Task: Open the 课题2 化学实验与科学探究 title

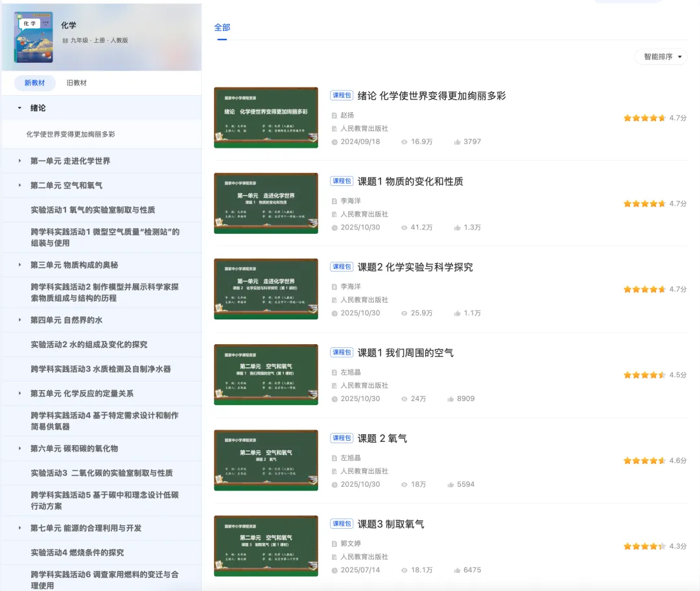Action: 415,268
